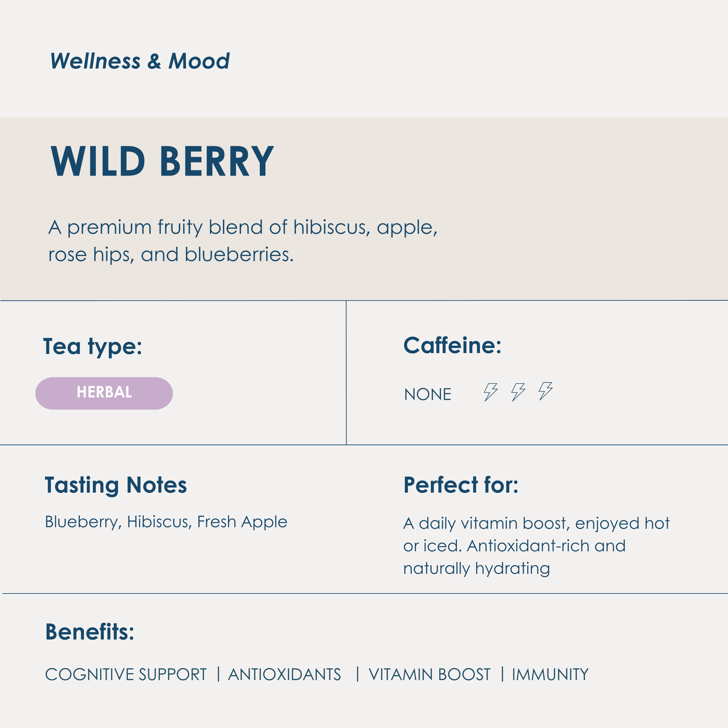Click the Tasting Notes heading

[116, 485]
